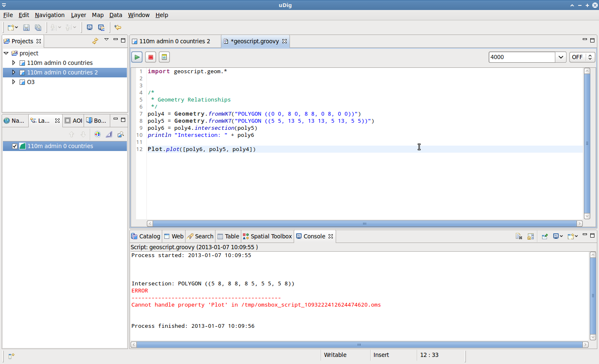Click the Save icon in the toolbar
This screenshot has width=599, height=364.
(26, 27)
